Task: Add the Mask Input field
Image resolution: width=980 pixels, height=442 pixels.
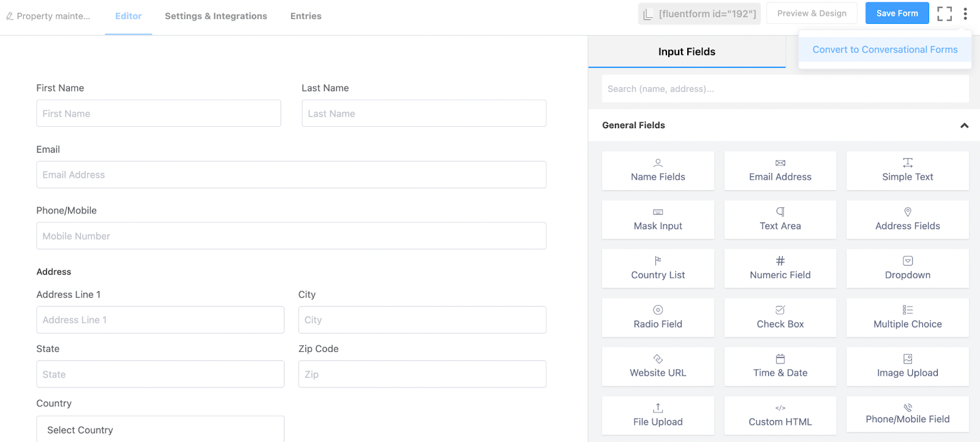Action: [658, 219]
